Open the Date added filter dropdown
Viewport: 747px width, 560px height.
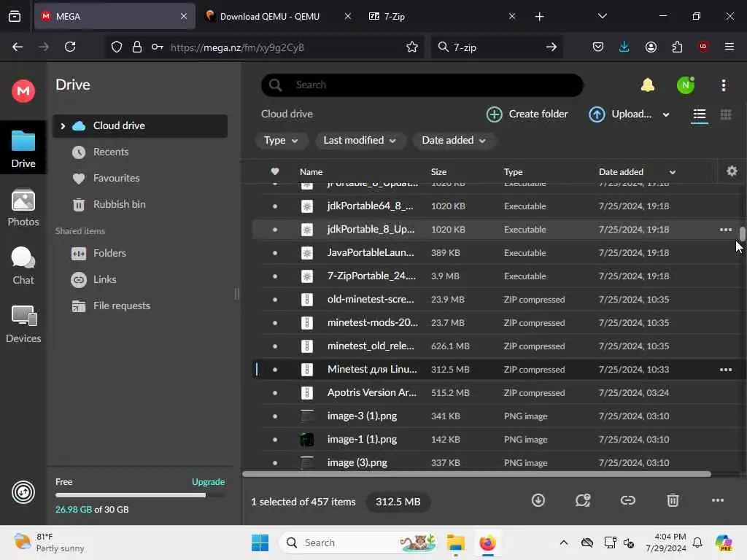pos(454,141)
